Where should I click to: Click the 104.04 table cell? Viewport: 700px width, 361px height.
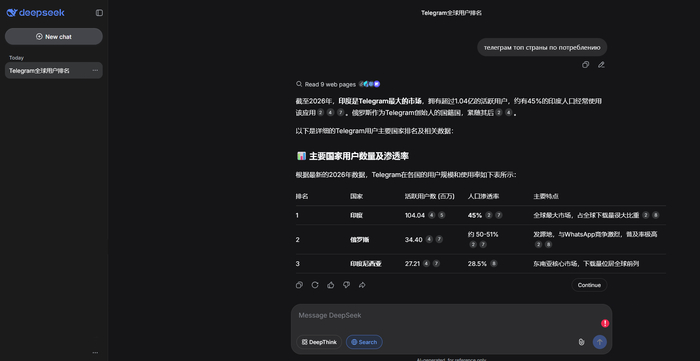[415, 215]
